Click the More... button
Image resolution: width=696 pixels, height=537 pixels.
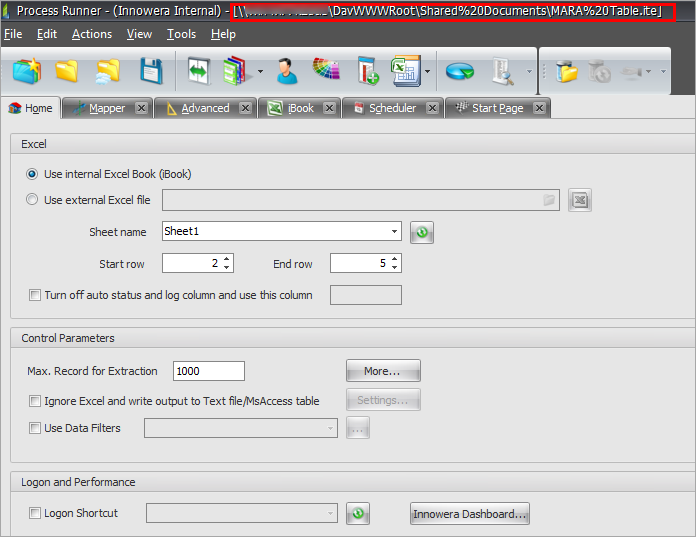pyautogui.click(x=383, y=371)
